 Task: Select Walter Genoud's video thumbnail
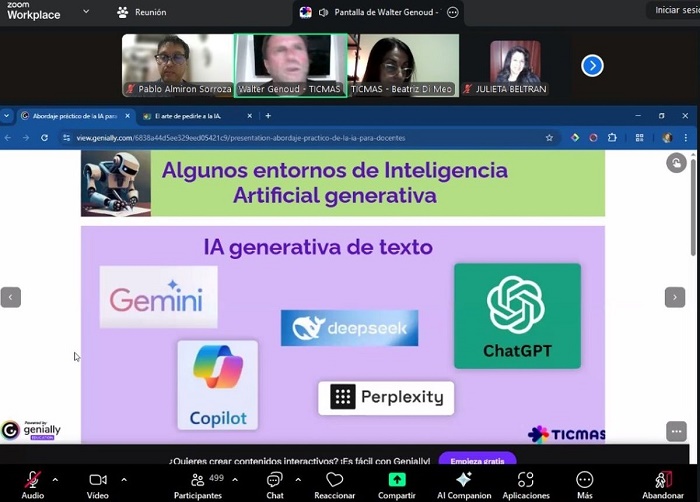290,65
